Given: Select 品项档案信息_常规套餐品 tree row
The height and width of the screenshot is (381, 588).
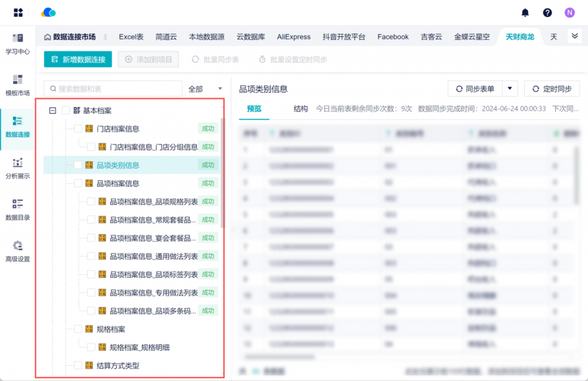Looking at the screenshot, I should (131, 220).
